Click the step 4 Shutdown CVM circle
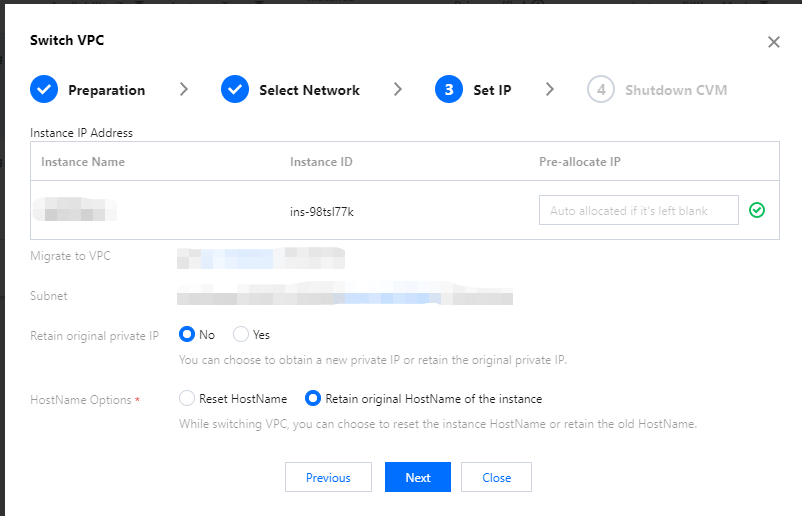 pyautogui.click(x=601, y=90)
